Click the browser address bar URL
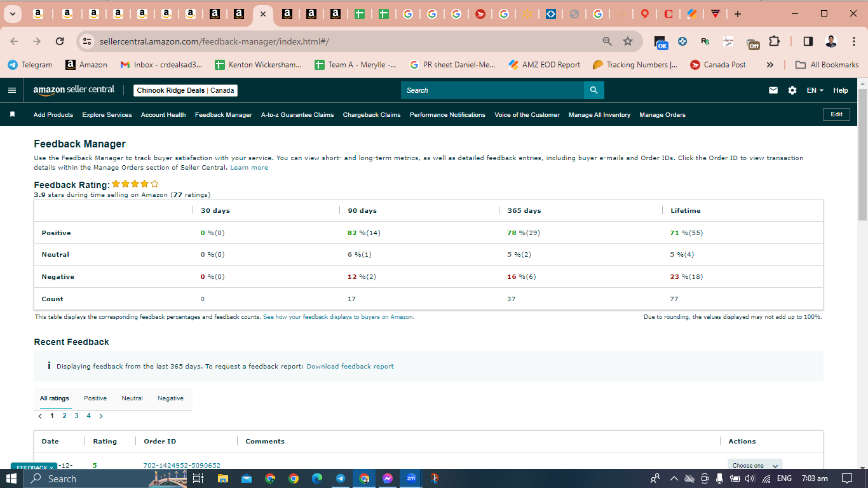Viewport: 868px width, 488px height. (x=214, y=41)
